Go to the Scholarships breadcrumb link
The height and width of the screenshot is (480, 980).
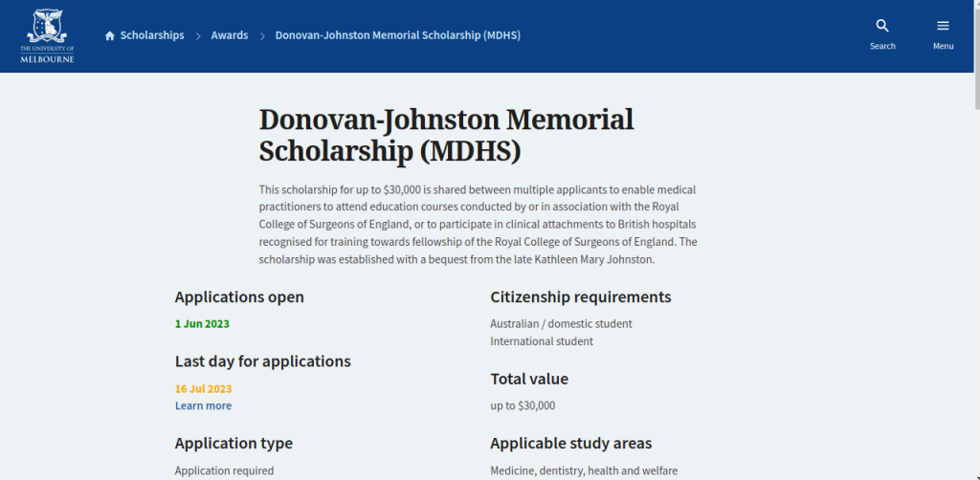pyautogui.click(x=151, y=35)
